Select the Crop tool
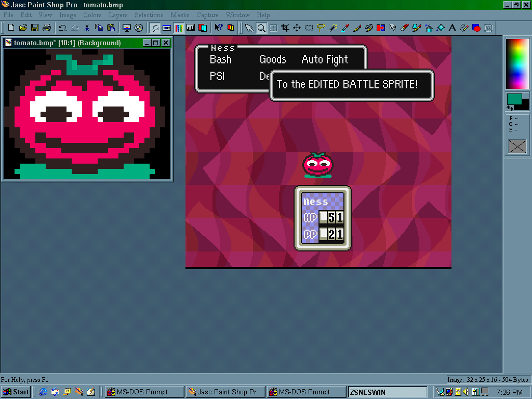The width and height of the screenshot is (532, 399). point(285,28)
